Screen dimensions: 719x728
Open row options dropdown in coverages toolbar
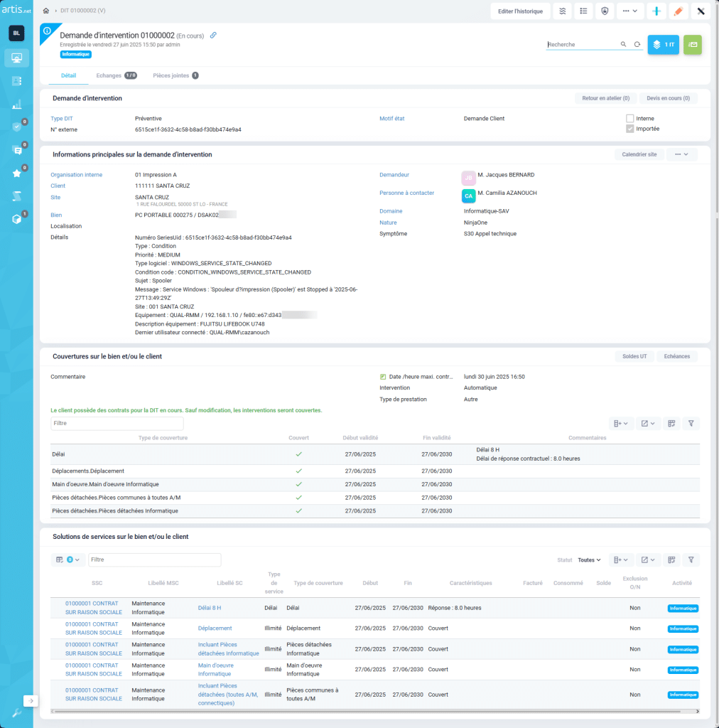coord(621,424)
